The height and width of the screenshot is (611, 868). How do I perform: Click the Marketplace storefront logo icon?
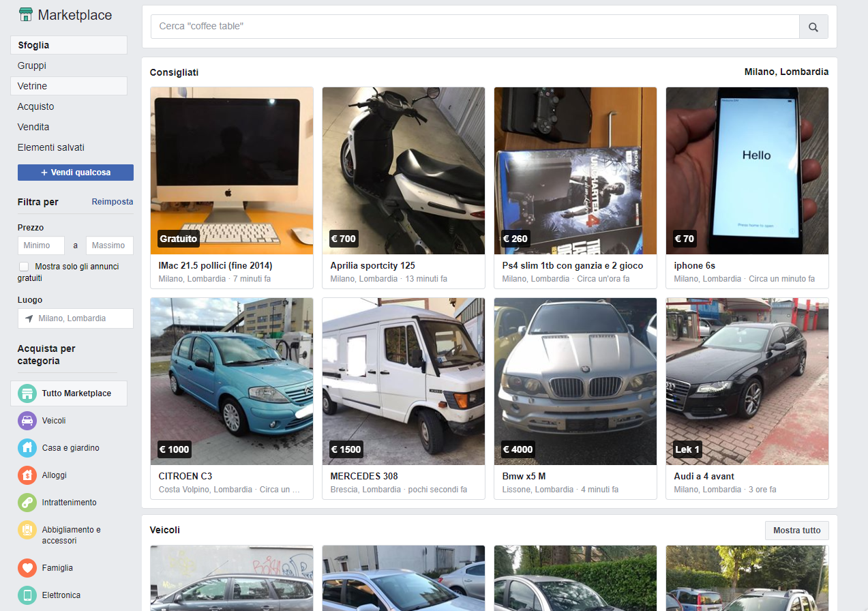coord(26,15)
